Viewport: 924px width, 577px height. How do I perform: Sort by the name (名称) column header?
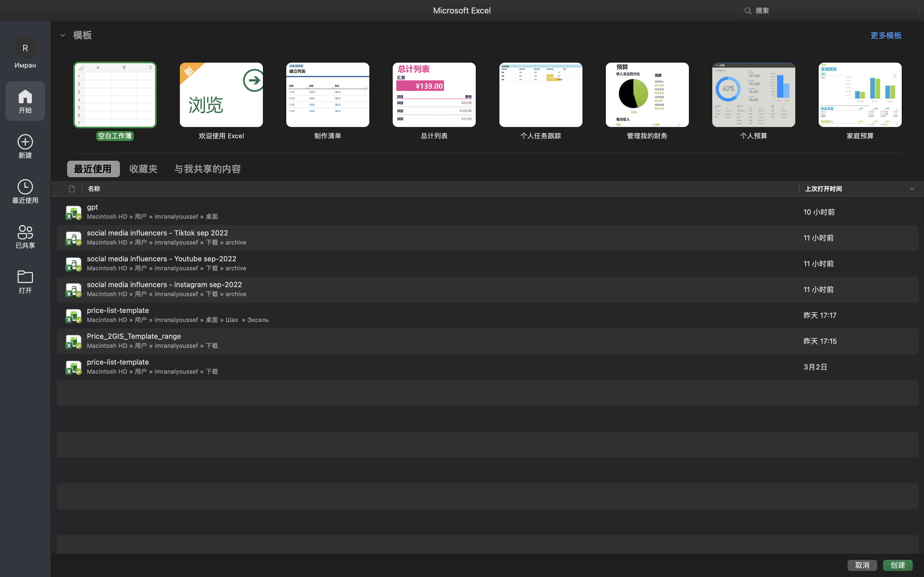[x=94, y=188]
